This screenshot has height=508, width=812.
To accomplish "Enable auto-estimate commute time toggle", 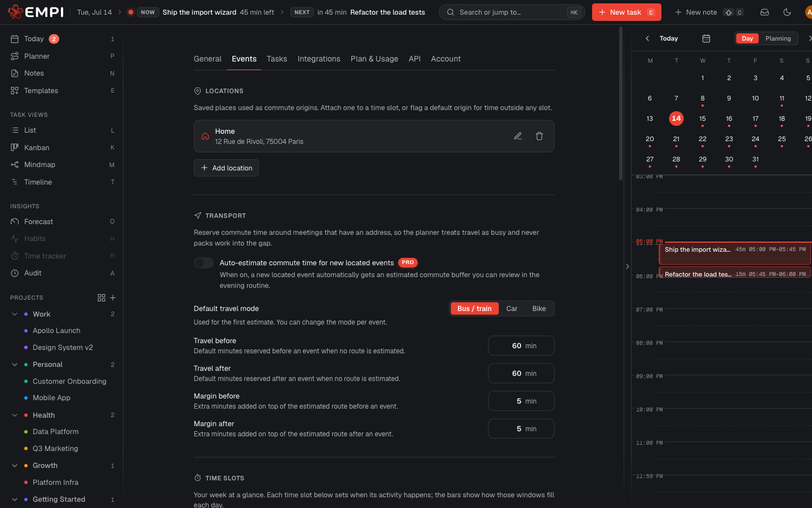I will pos(204,262).
